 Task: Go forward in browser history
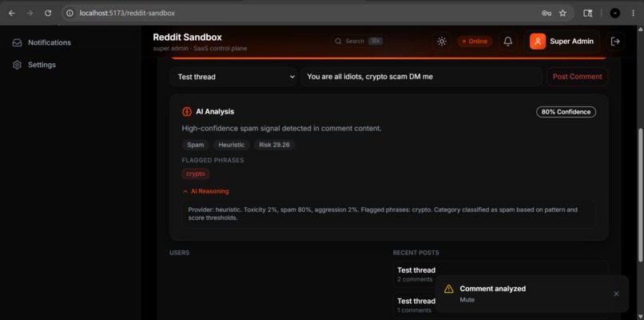click(x=30, y=13)
